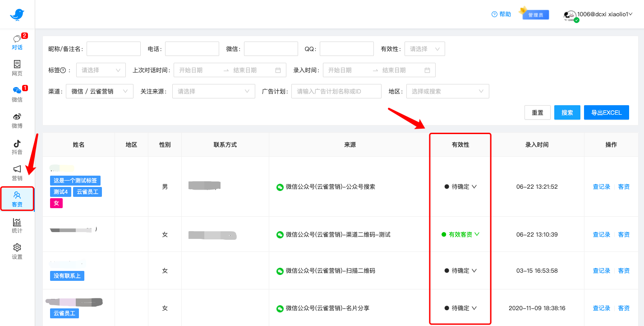
Task: Open the calendar picker for 录入时间
Action: coord(428,70)
